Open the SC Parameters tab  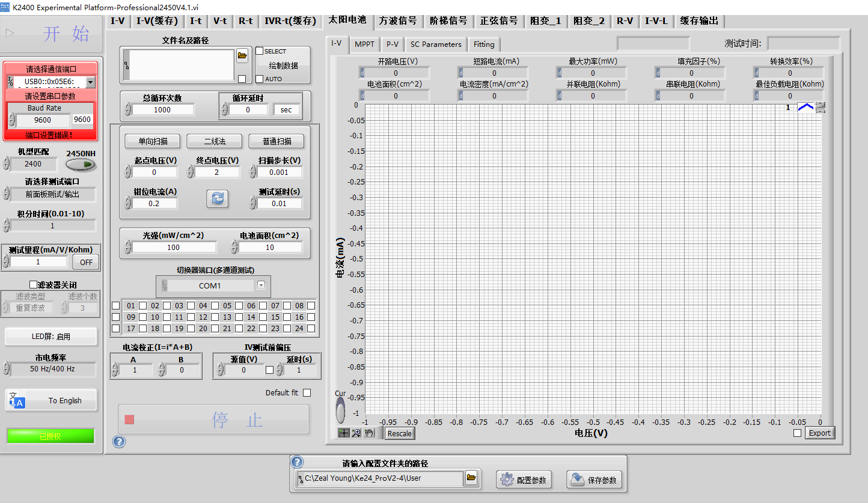pyautogui.click(x=436, y=44)
